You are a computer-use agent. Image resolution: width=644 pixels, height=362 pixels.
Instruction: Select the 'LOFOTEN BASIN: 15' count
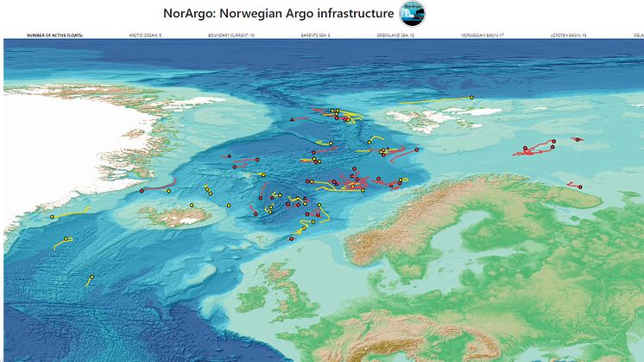(568, 35)
